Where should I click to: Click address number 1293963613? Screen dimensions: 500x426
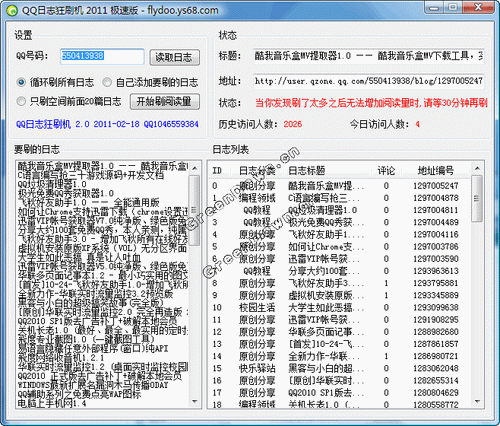(436, 271)
